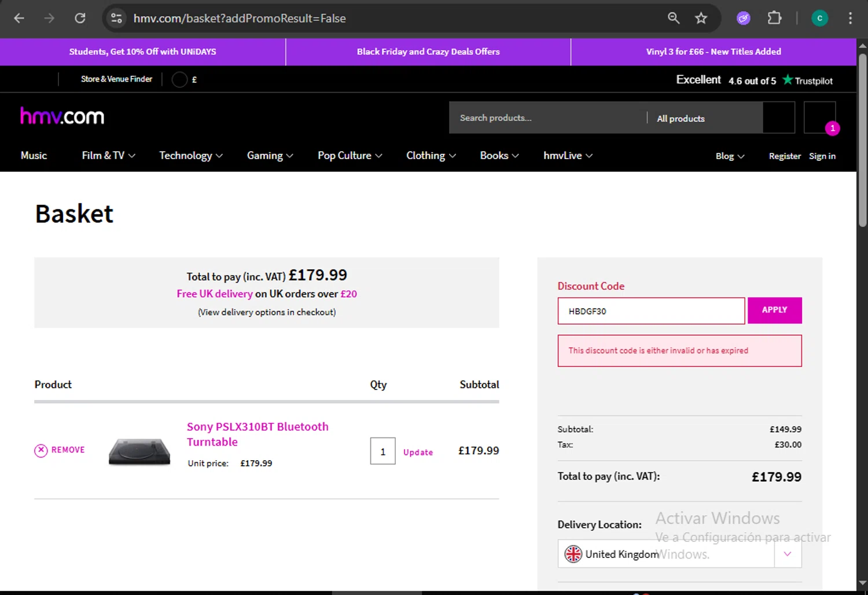Click the Subtotal £149.99 value

tap(785, 429)
